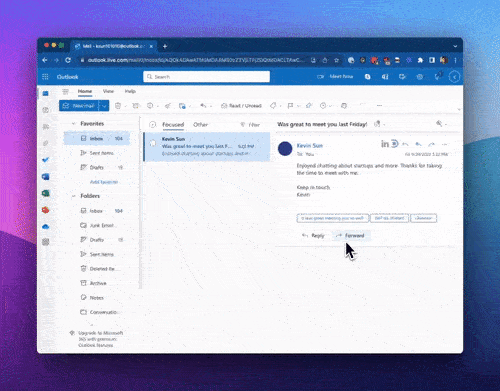Select the Kevin Sun message checkbox circle
500x391 pixels.
153,143
